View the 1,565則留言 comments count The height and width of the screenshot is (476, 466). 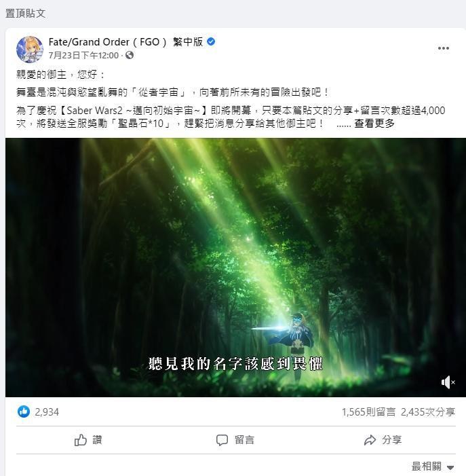tap(369, 412)
